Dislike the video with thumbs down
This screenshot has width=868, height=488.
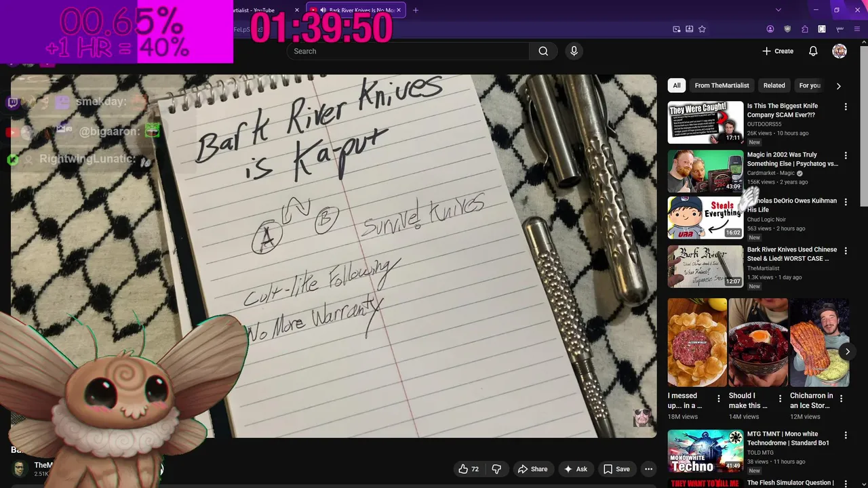[x=496, y=469]
